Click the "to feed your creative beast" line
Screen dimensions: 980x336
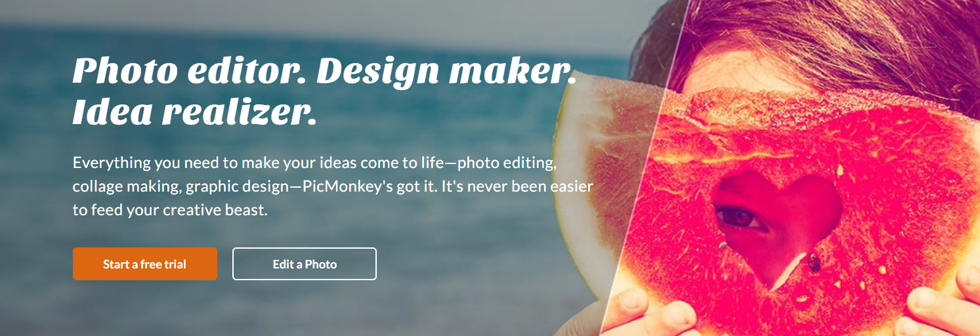click(171, 211)
